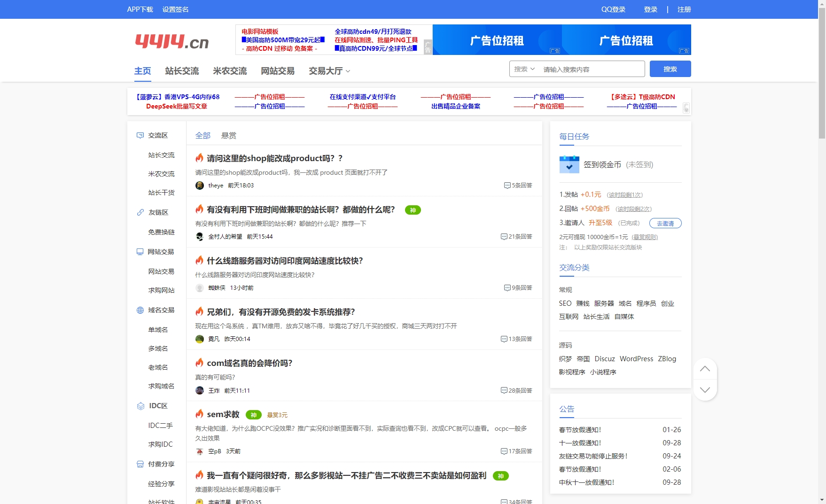This screenshot has width=826, height=504.
Task: Switch to the 悬赏 post filter tab
Action: point(229,135)
